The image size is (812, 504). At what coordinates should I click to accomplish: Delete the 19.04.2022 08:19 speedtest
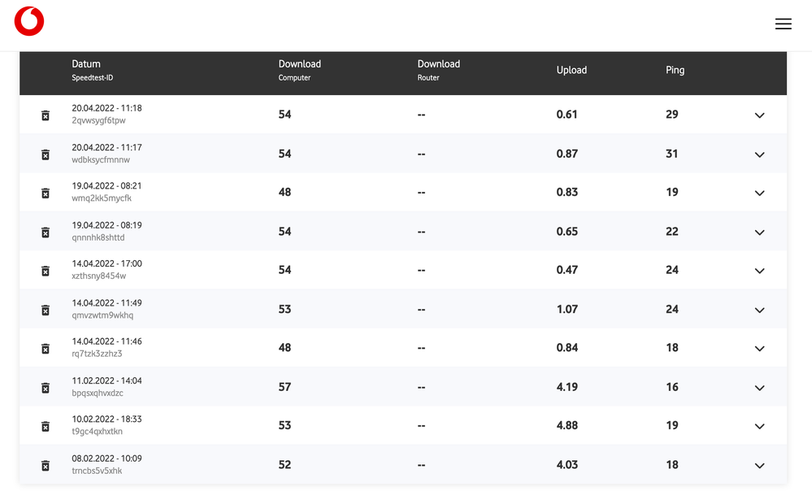pyautogui.click(x=46, y=232)
